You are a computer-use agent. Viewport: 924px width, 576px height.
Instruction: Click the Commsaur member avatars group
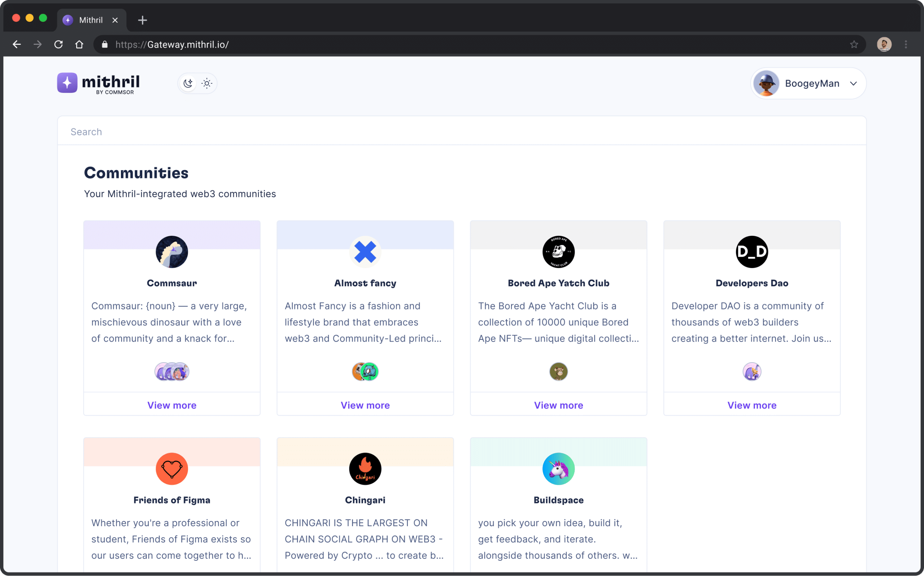pos(172,372)
